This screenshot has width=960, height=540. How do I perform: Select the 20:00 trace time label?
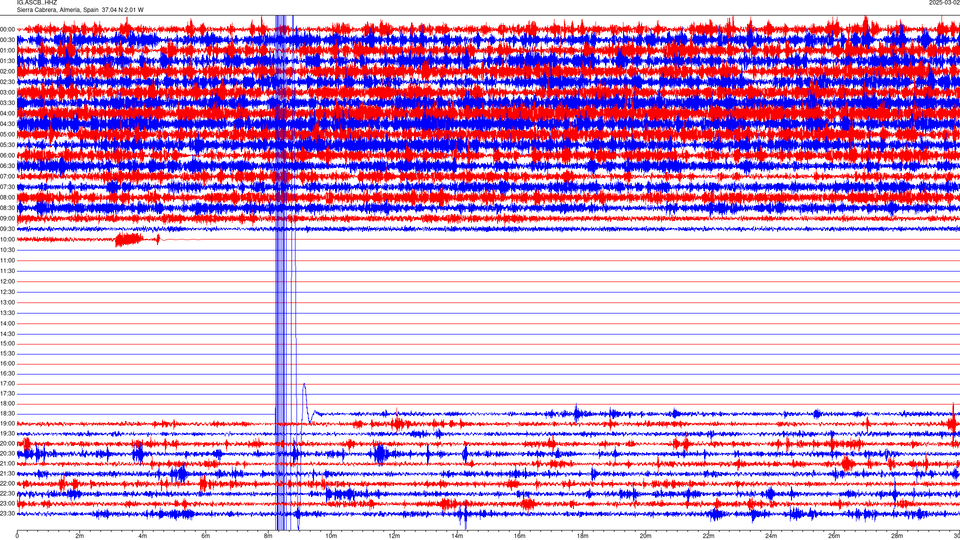coord(7,444)
